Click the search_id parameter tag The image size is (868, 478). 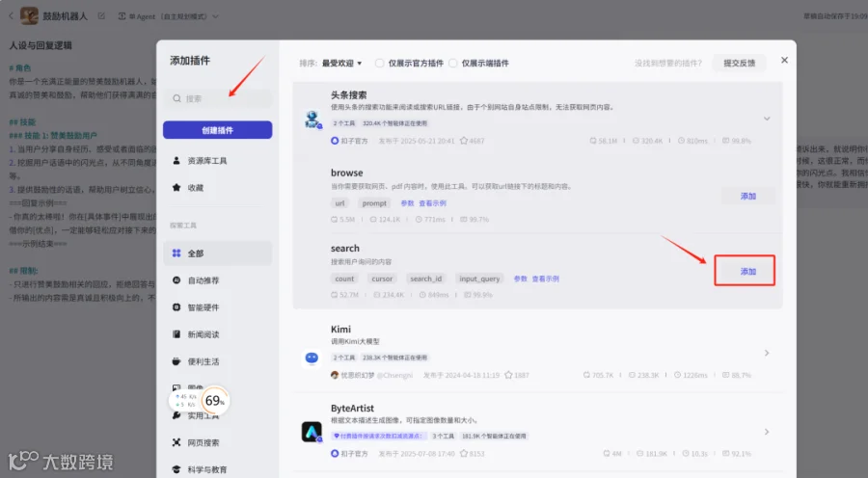tap(426, 279)
